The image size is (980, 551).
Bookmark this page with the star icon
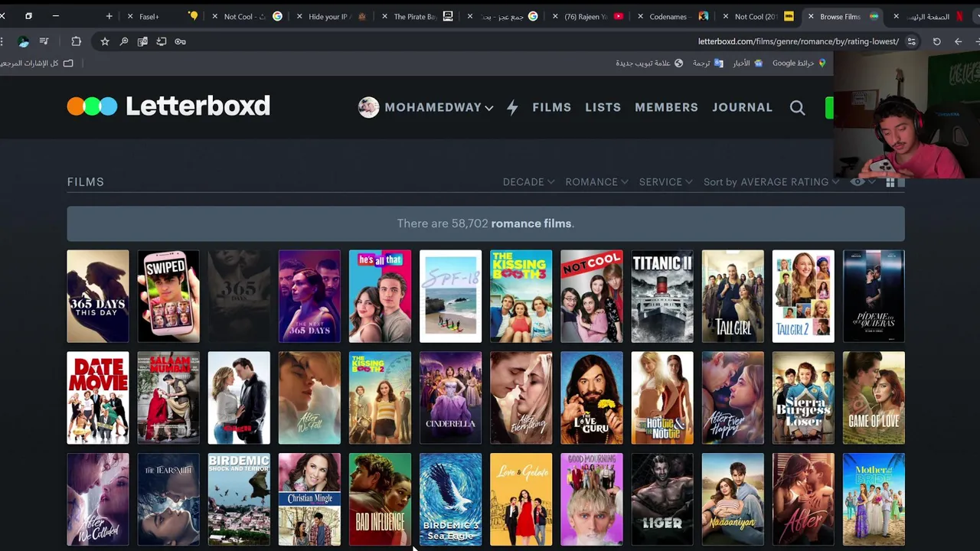[x=105, y=41]
